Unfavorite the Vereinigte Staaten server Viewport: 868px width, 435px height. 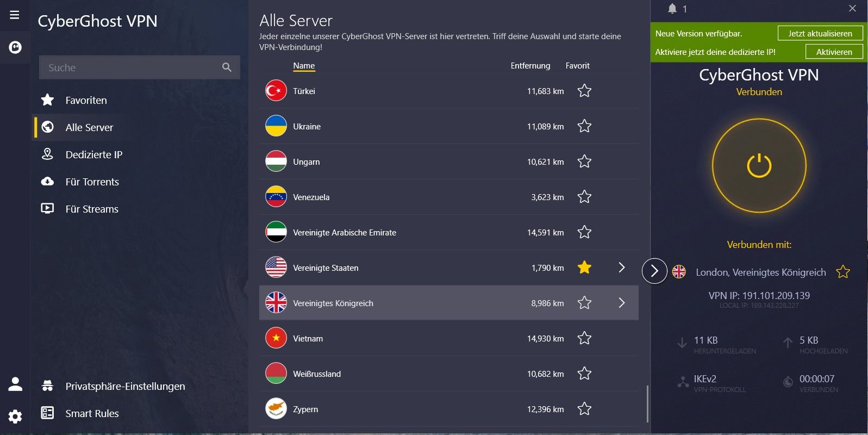click(584, 268)
